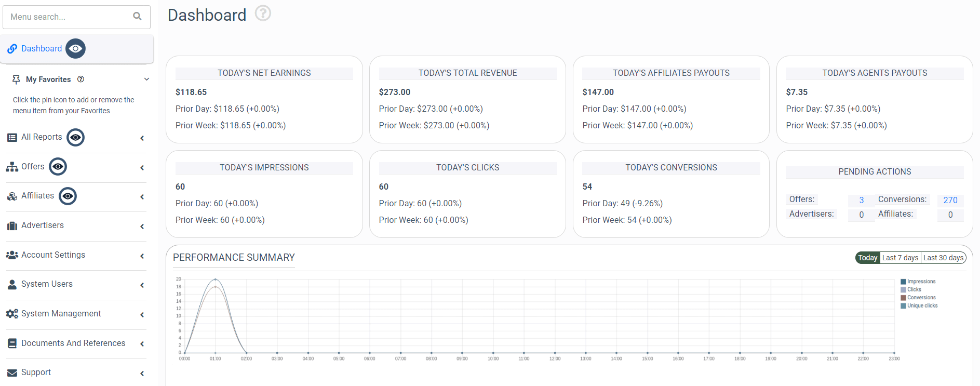Collapse the My Favorites section chevron
This screenshot has width=980, height=386.
[x=146, y=79]
